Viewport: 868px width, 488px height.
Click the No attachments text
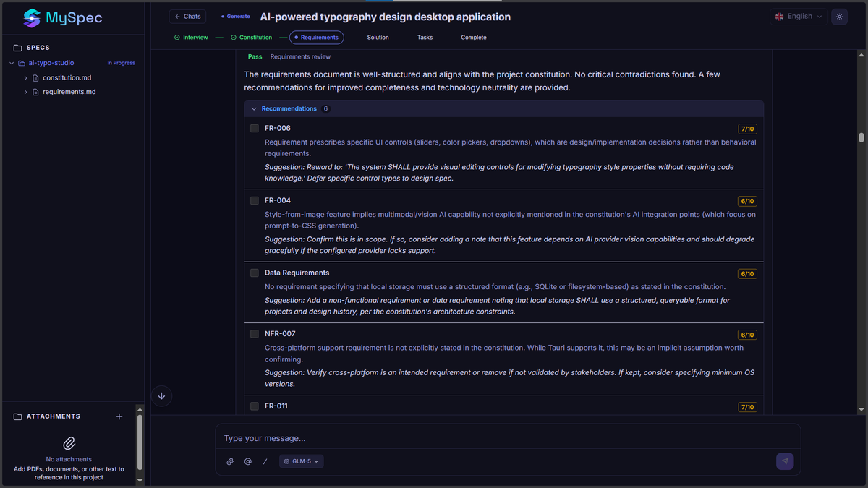click(69, 459)
